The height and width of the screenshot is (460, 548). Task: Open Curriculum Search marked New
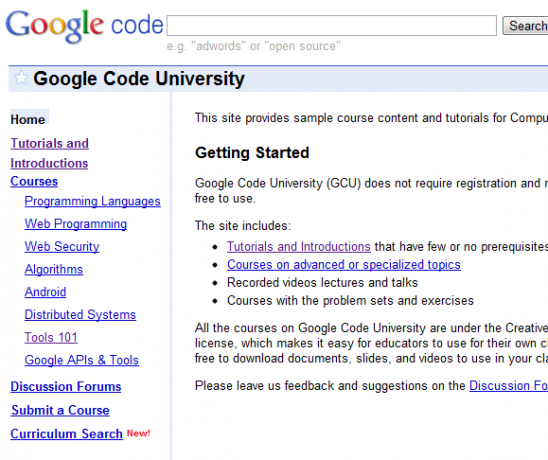(66, 433)
